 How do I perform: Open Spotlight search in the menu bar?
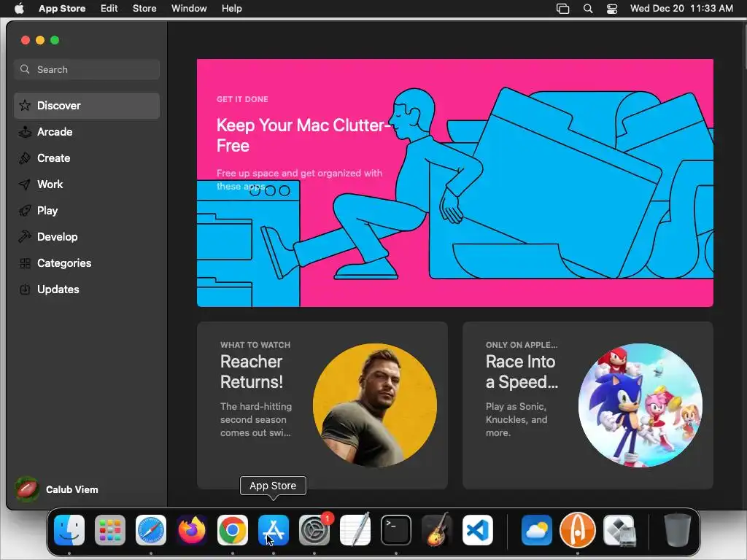coord(588,9)
